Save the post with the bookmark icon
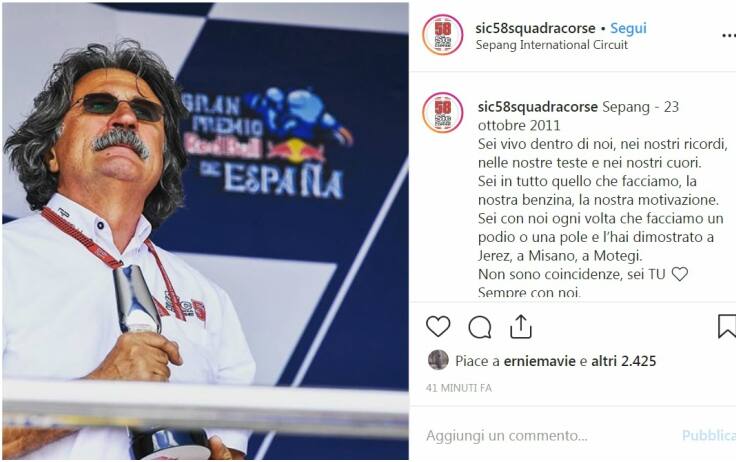 (x=727, y=327)
